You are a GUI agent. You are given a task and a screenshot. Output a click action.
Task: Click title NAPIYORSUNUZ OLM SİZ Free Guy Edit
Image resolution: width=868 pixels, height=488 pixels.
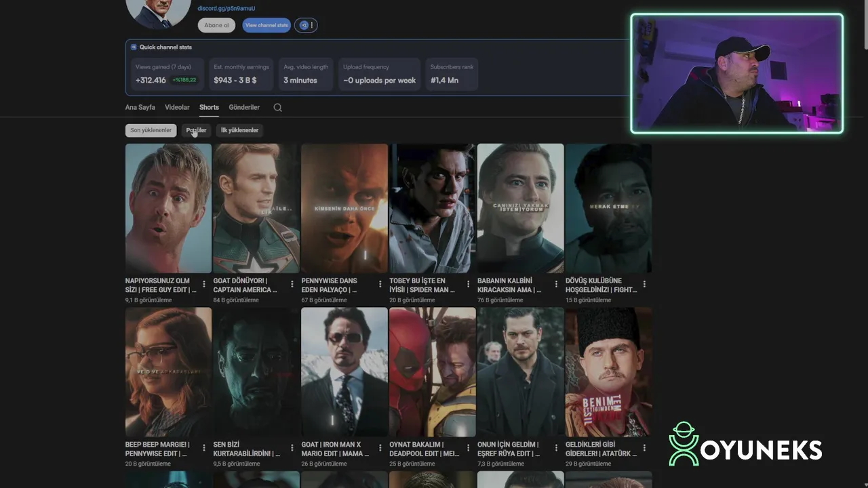click(x=161, y=285)
